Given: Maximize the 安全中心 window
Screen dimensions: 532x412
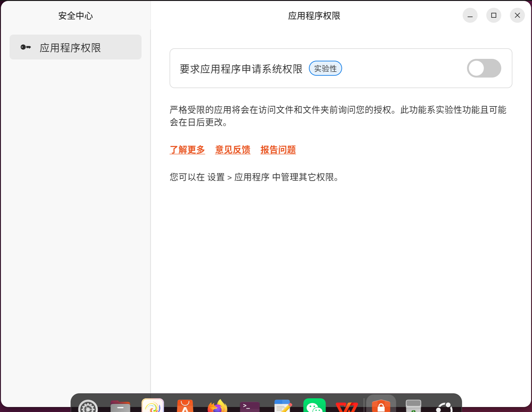Looking at the screenshot, I should pos(494,15).
